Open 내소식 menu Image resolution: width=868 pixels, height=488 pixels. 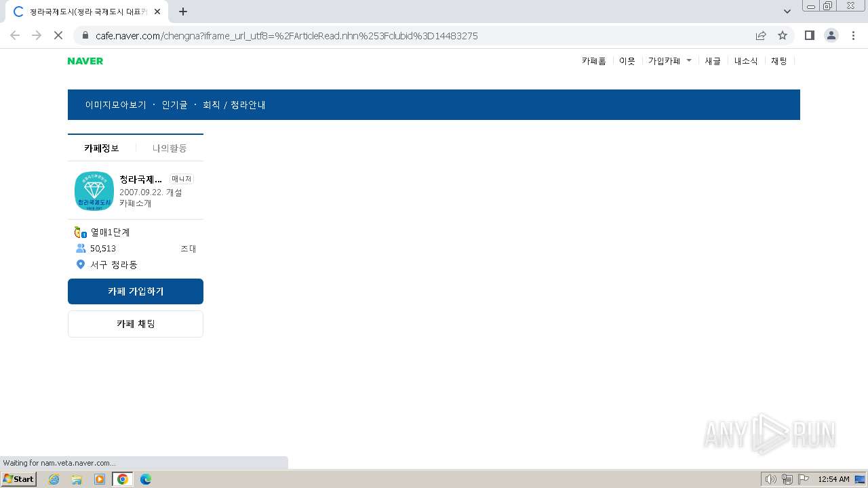tap(746, 61)
